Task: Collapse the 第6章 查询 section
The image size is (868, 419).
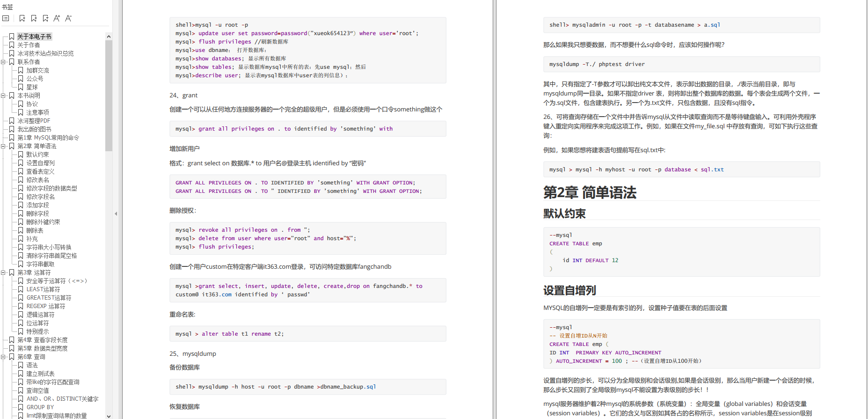Action: 3,357
